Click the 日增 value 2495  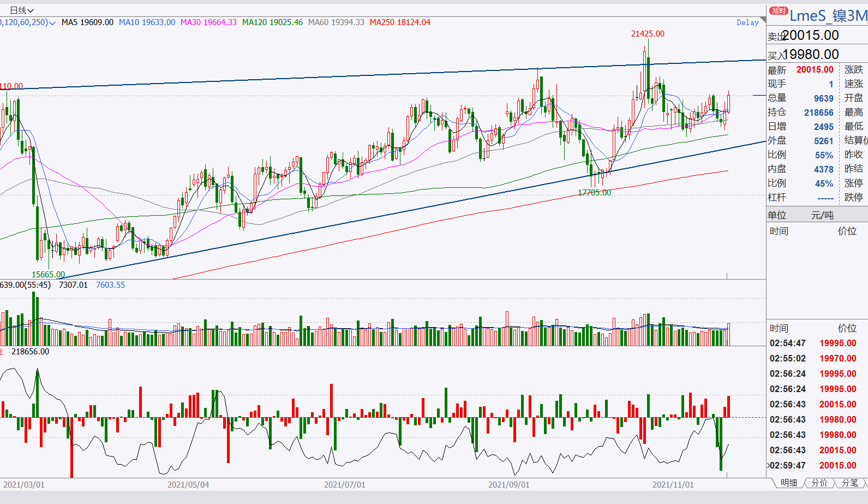823,127
